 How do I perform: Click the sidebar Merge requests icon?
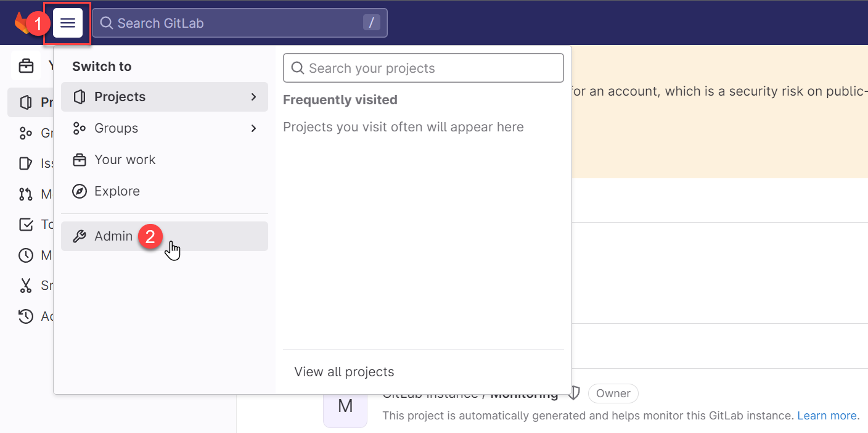pos(26,194)
